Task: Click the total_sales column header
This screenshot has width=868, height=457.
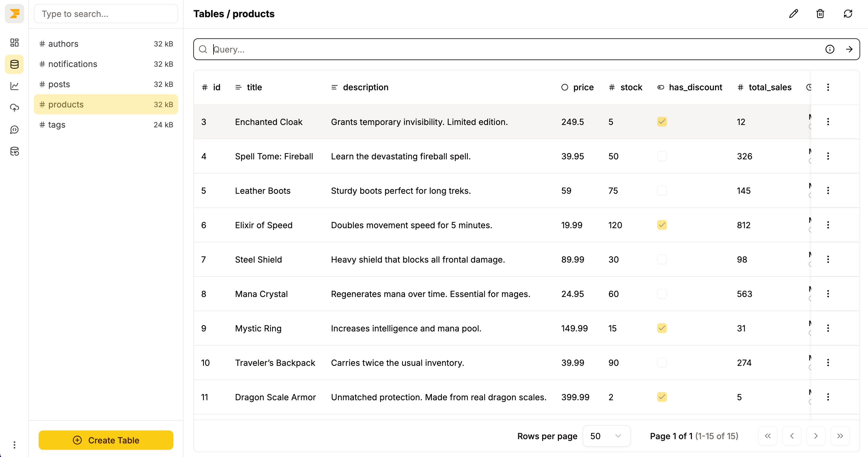Action: (x=764, y=87)
